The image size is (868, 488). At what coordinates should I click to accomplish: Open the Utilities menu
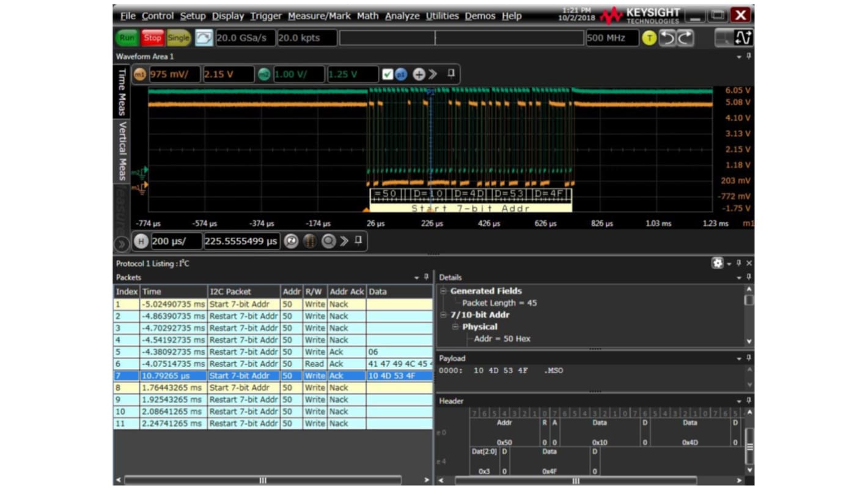tap(442, 16)
